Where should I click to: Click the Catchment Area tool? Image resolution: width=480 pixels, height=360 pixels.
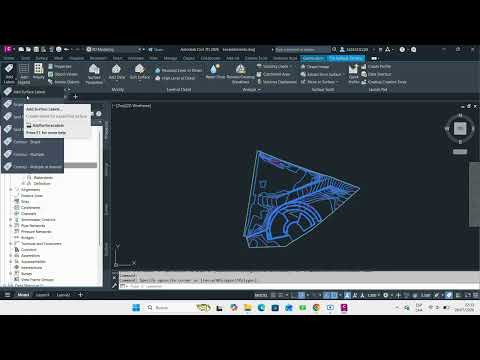point(274,74)
